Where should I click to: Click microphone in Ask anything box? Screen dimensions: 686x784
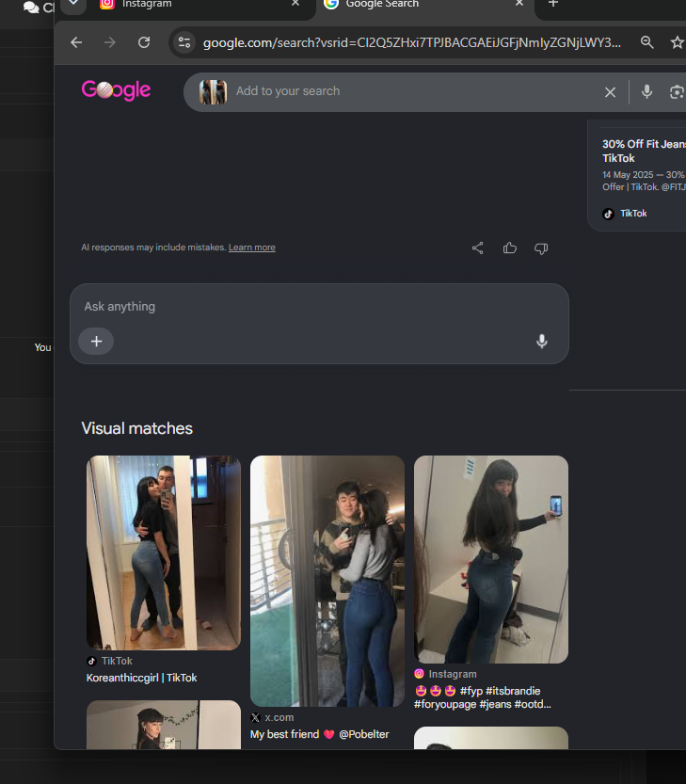tap(541, 341)
